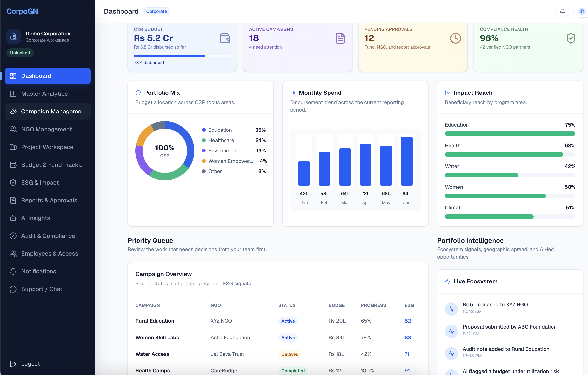This screenshot has width=588, height=375.
Task: Click the Jan bar in Monthly Spend chart
Action: pos(304,173)
